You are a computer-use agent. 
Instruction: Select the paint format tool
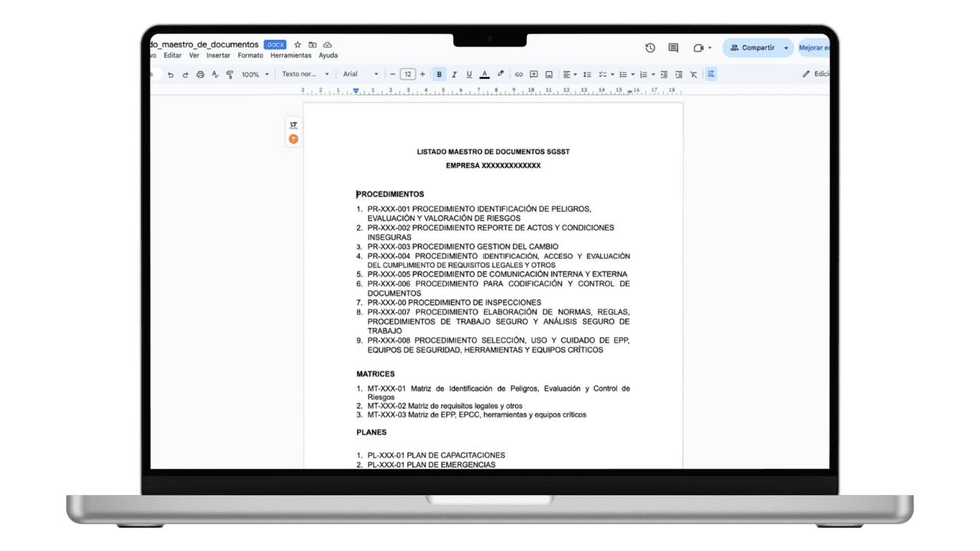(230, 73)
